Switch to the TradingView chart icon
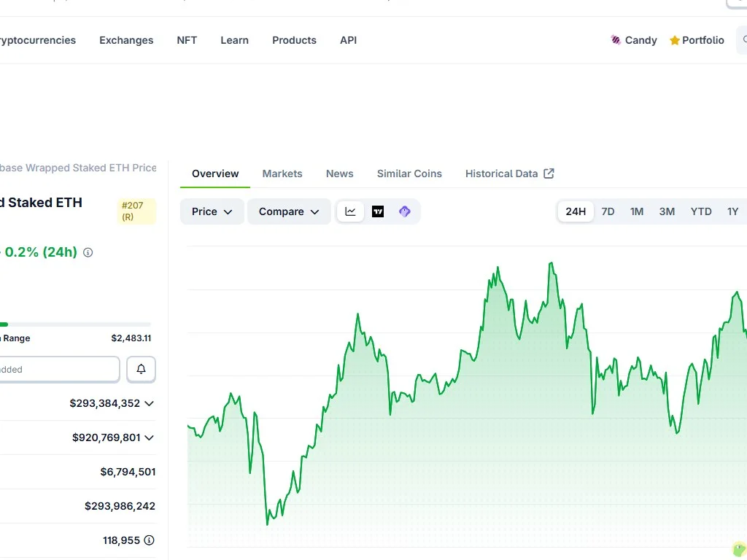 [x=378, y=211]
